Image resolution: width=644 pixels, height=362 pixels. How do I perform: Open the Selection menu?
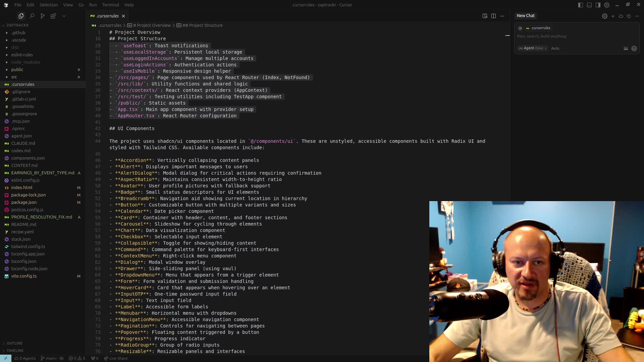coord(49,5)
